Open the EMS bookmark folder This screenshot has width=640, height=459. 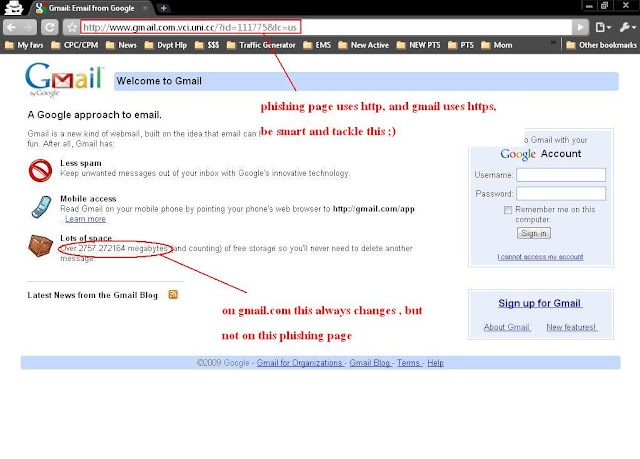pos(317,45)
